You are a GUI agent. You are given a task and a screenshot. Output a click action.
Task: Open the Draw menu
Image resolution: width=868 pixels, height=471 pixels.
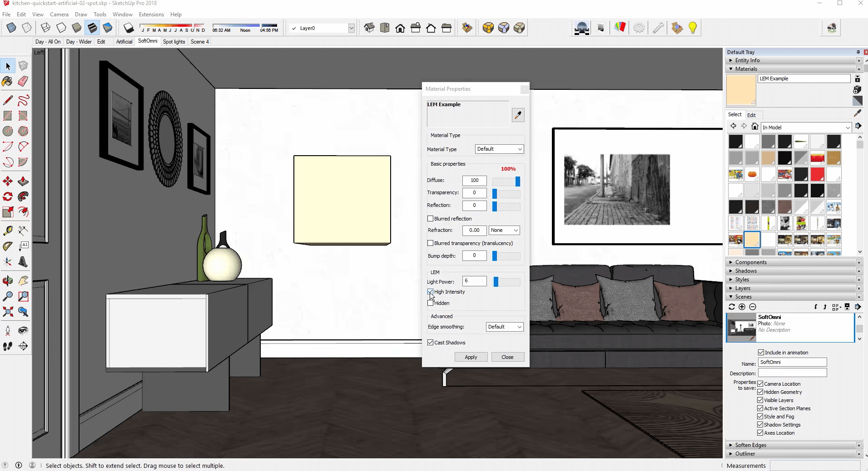tap(81, 15)
